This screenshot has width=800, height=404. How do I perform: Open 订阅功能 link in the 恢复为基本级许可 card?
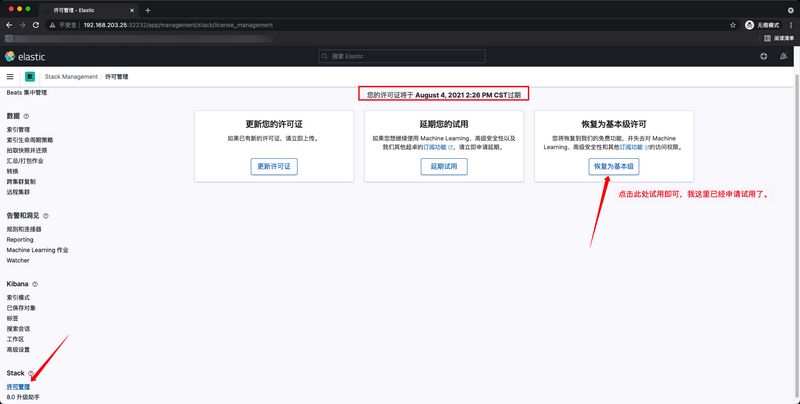[633, 147]
